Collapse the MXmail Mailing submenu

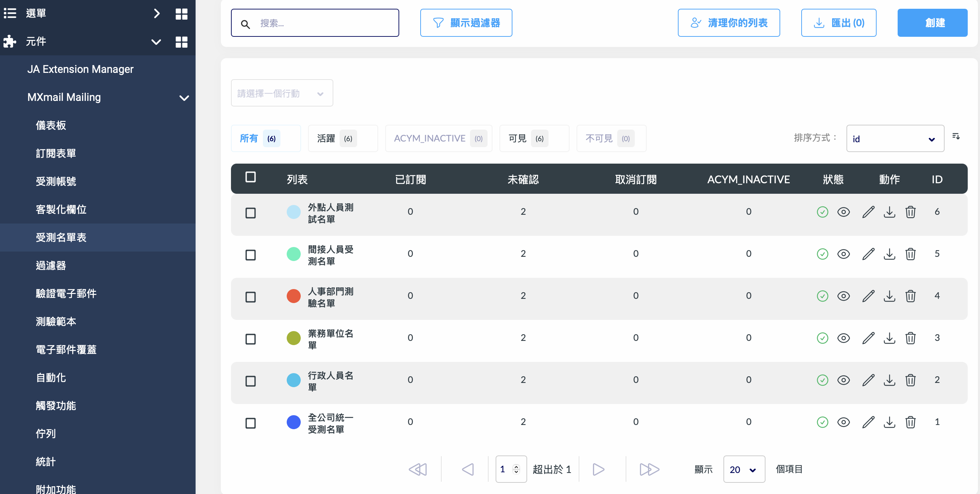(x=184, y=98)
